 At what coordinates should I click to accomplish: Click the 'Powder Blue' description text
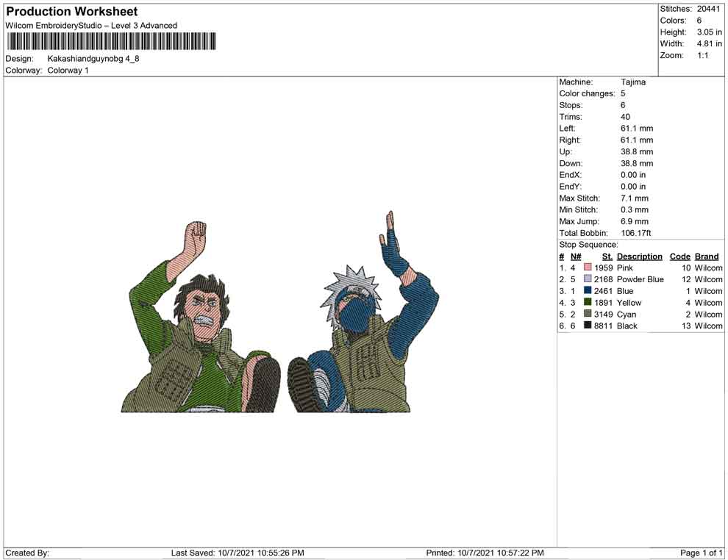[640, 279]
